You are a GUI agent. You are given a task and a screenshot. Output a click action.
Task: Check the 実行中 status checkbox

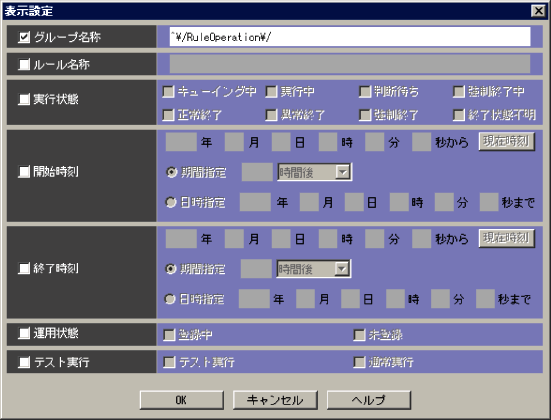(x=271, y=92)
